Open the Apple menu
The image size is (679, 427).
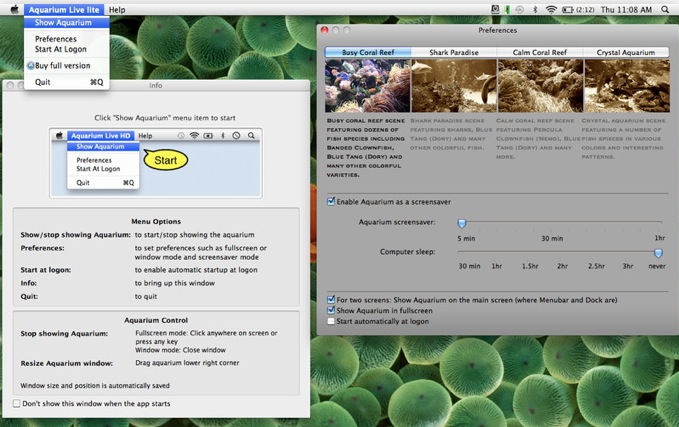pyautogui.click(x=11, y=9)
